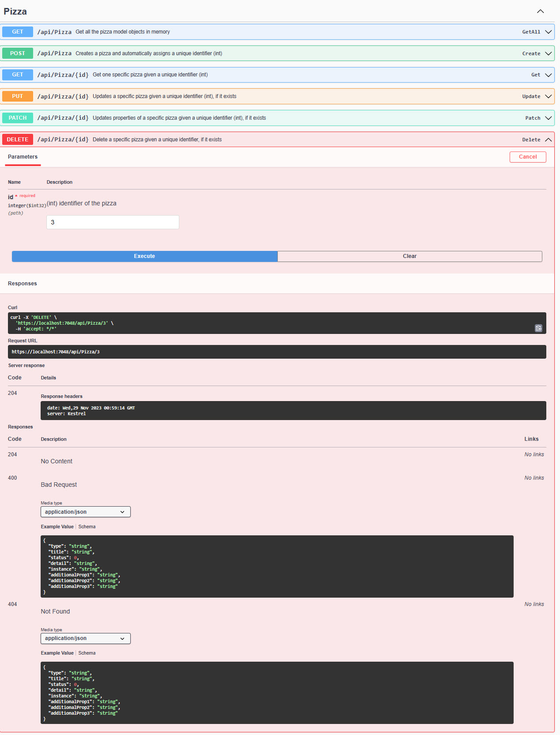The image size is (560, 735).
Task: Focus the pizza id input field
Action: click(x=113, y=222)
